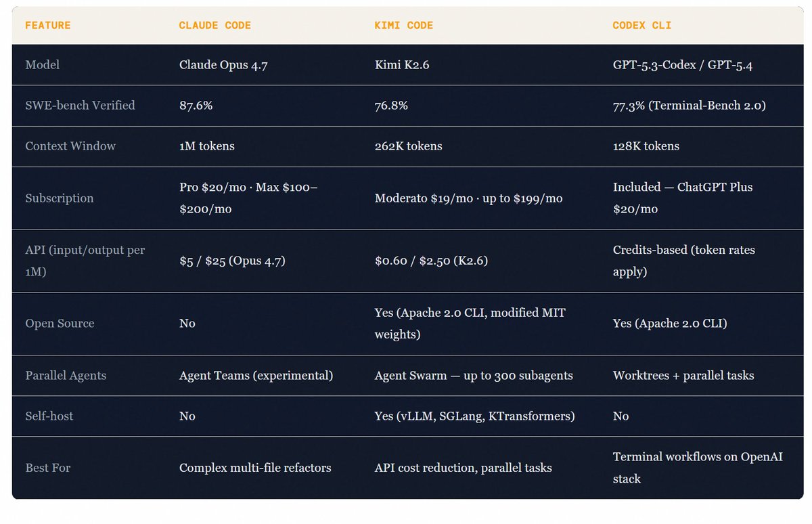Click the Terminal workflows on OpenAI stack cell
Image resolution: width=812 pixels, height=524 pixels.
(x=698, y=468)
